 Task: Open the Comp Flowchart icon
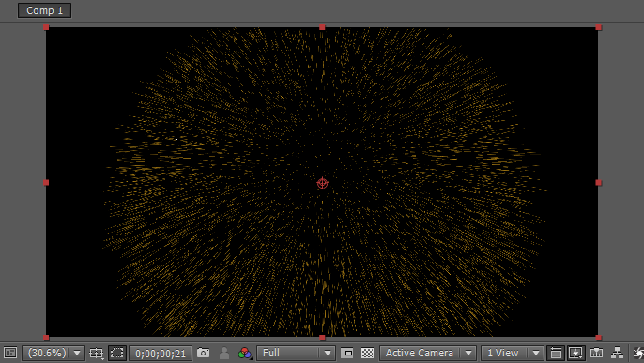tap(618, 353)
